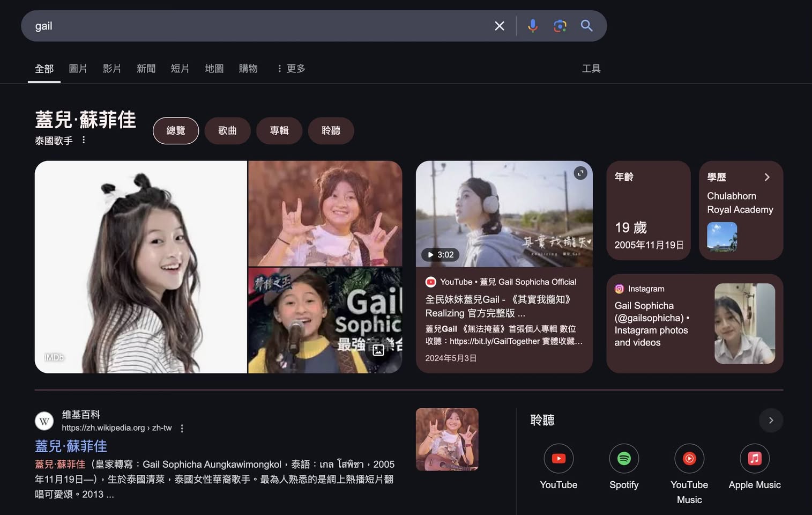Image resolution: width=812 pixels, height=515 pixels.
Task: Expand the 更多 search filters menu
Action: [291, 69]
